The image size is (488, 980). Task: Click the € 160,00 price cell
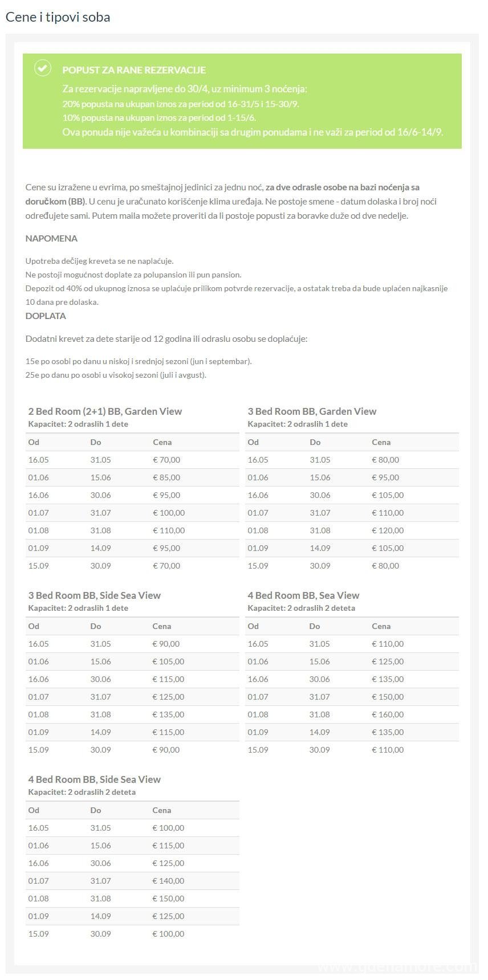pyautogui.click(x=388, y=714)
